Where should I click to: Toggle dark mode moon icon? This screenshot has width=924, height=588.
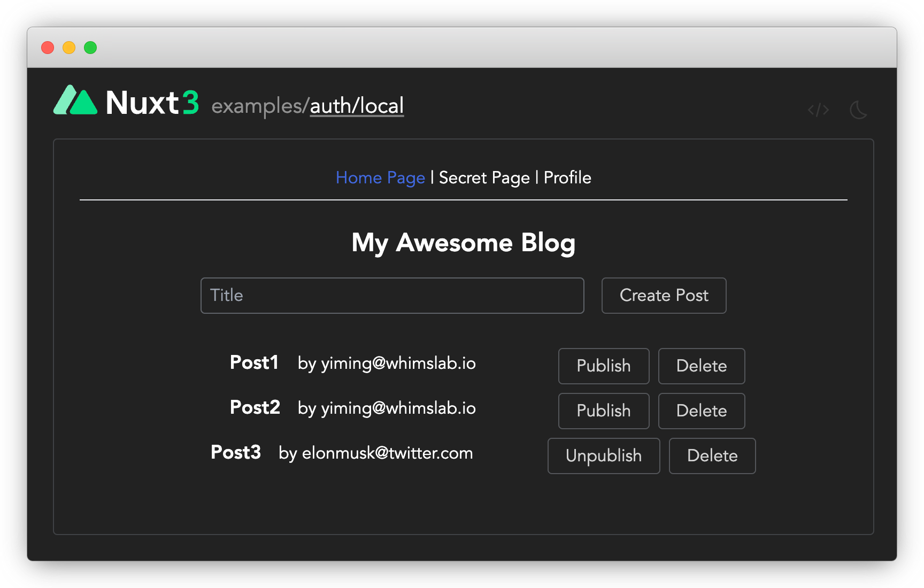pyautogui.click(x=858, y=110)
